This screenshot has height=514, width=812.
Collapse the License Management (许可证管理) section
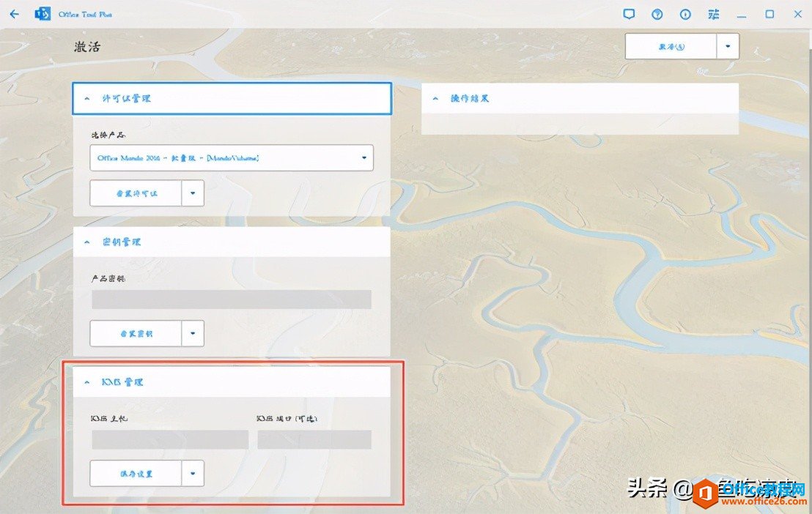[86, 98]
